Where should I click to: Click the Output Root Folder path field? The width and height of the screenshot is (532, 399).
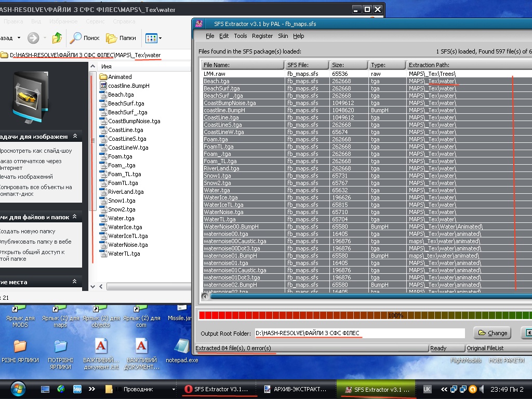359,333
